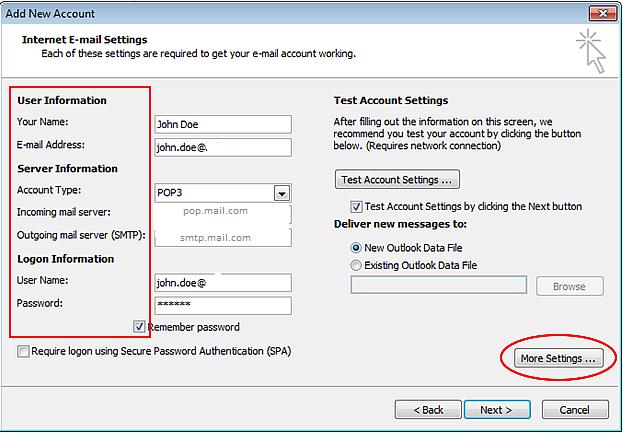This screenshot has width=623, height=433.
Task: Uncheck the Remember password checkbox
Action: point(140,327)
